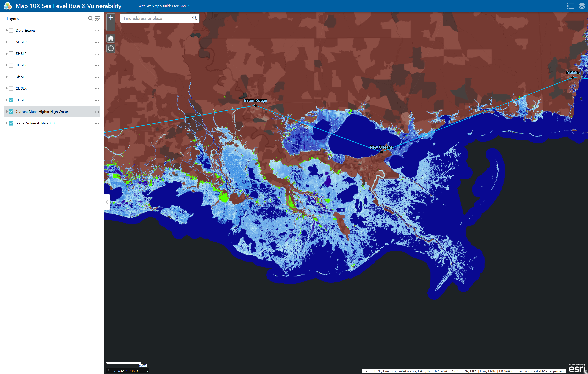Image resolution: width=588 pixels, height=374 pixels.
Task: Open more options for 5ft SLR layer
Action: pyautogui.click(x=97, y=54)
